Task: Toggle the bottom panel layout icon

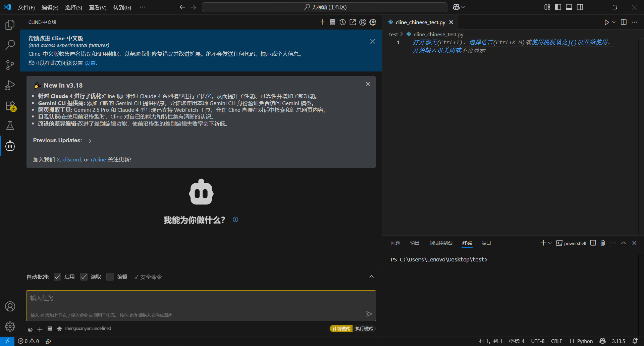Action: click(x=569, y=7)
